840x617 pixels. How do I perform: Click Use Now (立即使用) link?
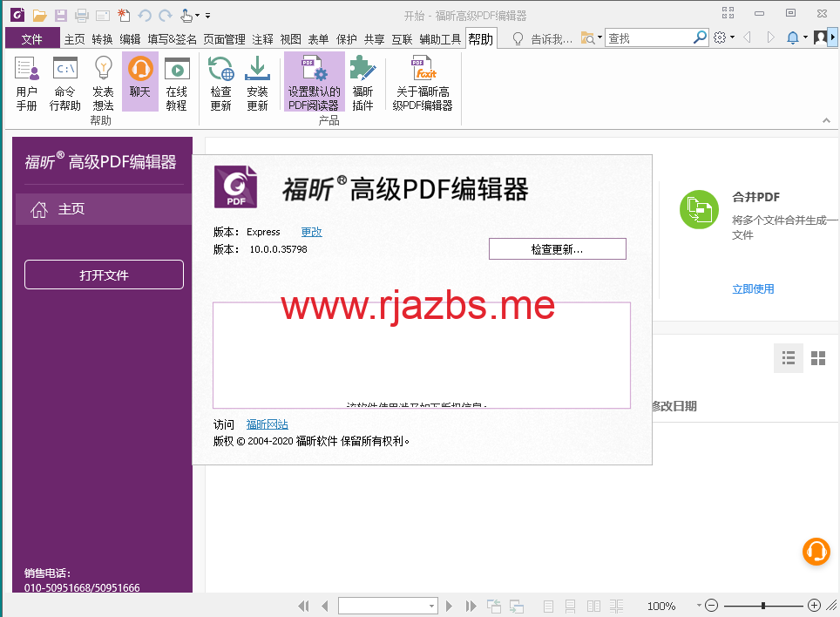click(753, 289)
